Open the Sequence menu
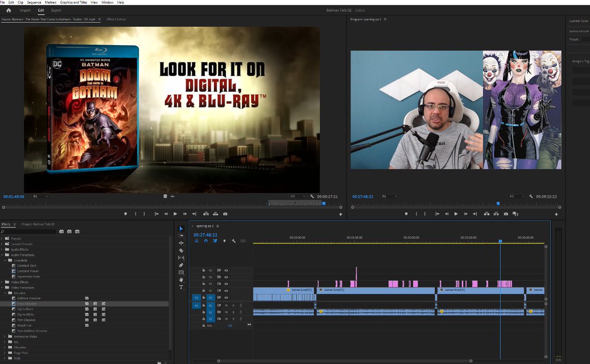 34,2
